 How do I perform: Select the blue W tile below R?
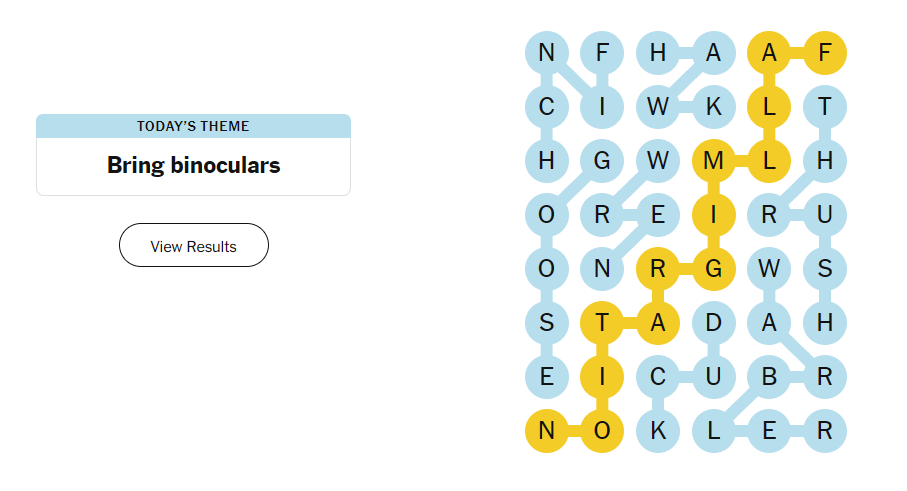[769, 268]
